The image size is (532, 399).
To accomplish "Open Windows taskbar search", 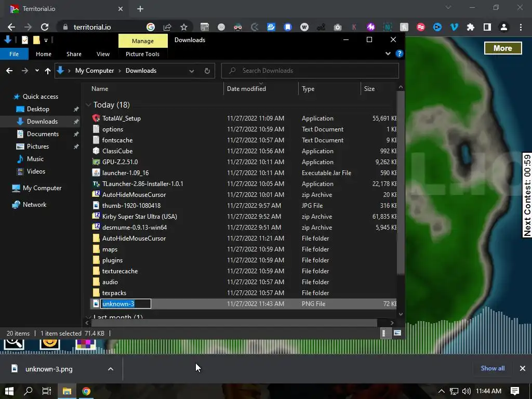I will click(28, 391).
